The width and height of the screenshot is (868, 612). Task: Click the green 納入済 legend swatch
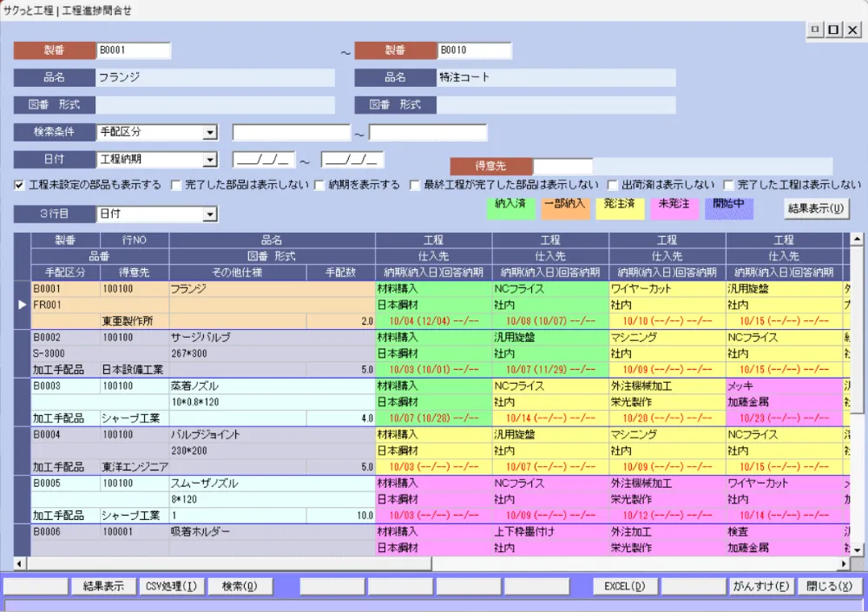[511, 208]
